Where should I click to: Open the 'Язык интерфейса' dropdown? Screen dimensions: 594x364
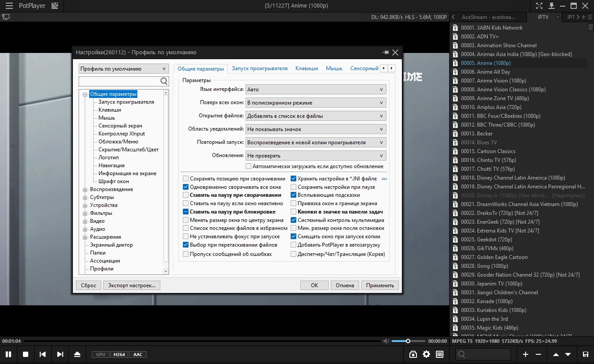(x=316, y=90)
